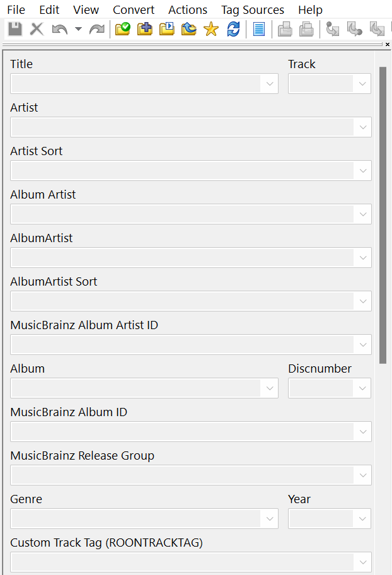Open the undo history dropdown arrow
The height and width of the screenshot is (575, 392).
(78, 29)
